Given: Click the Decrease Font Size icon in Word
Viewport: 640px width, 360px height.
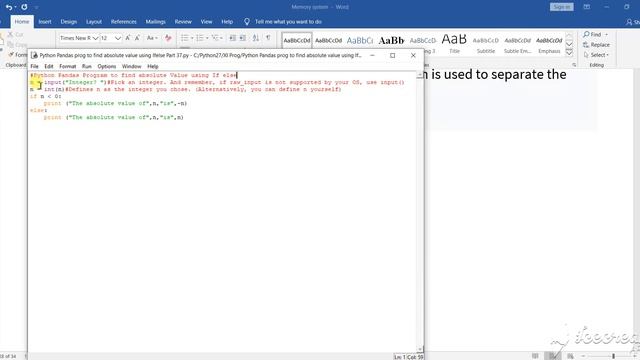Looking at the screenshot, I should [x=138, y=38].
